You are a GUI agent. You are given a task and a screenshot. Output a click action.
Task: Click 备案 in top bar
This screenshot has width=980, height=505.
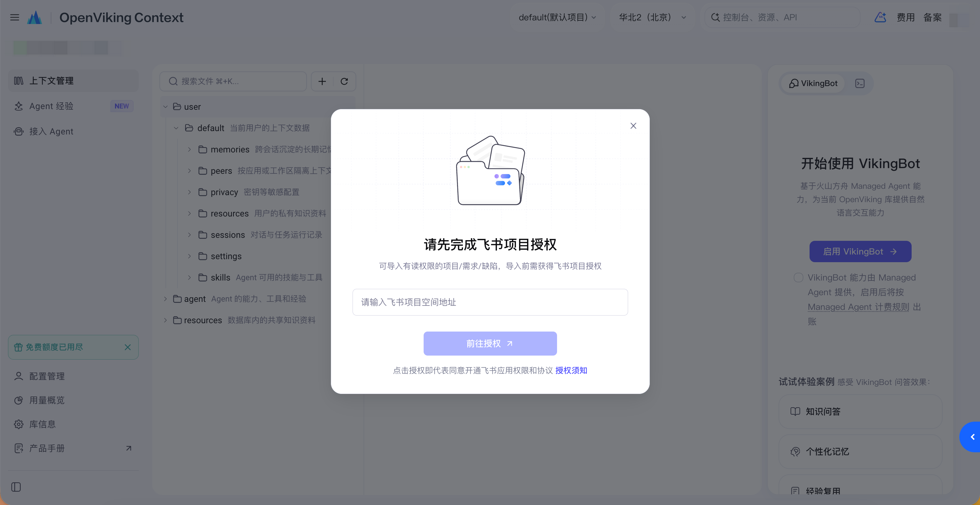tap(932, 17)
